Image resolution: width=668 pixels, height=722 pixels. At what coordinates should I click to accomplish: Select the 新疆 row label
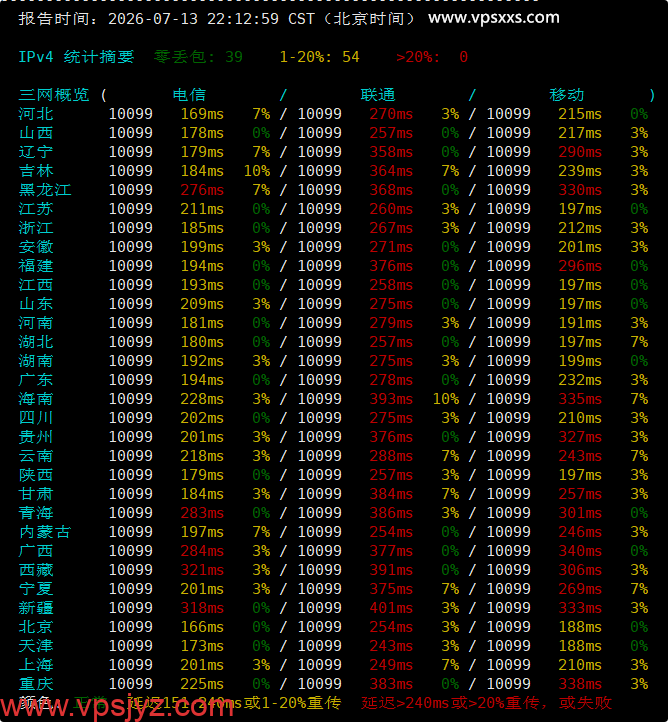click(x=36, y=608)
